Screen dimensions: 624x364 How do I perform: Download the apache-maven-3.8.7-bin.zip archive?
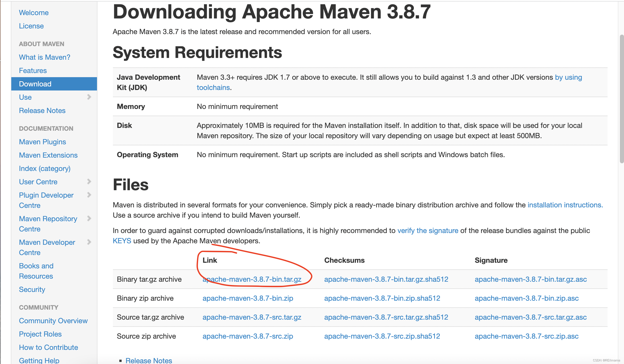tap(248, 298)
